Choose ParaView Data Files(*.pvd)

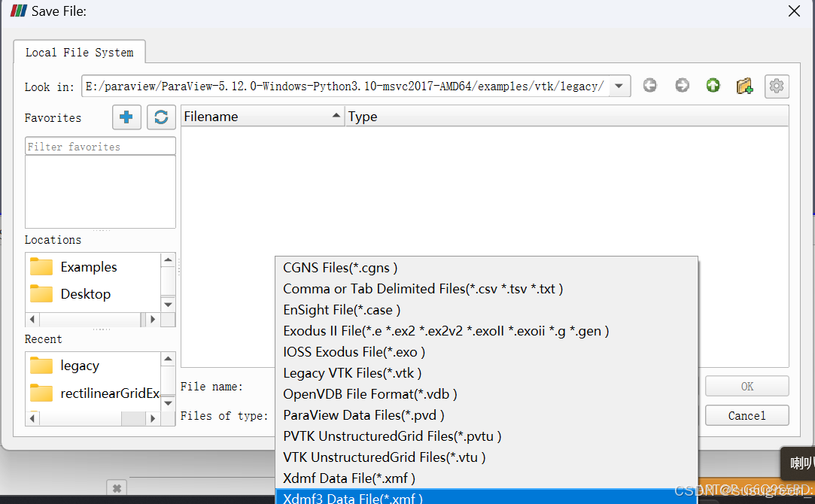486,415
